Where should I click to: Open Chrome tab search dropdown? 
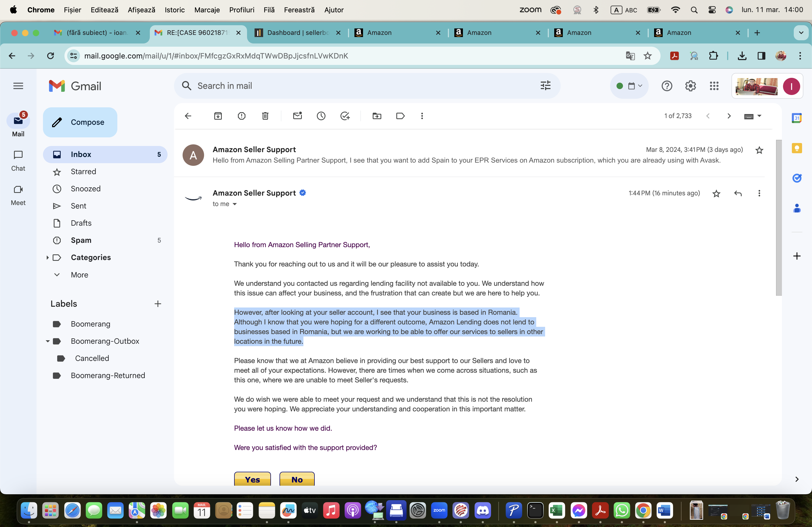coord(801,33)
